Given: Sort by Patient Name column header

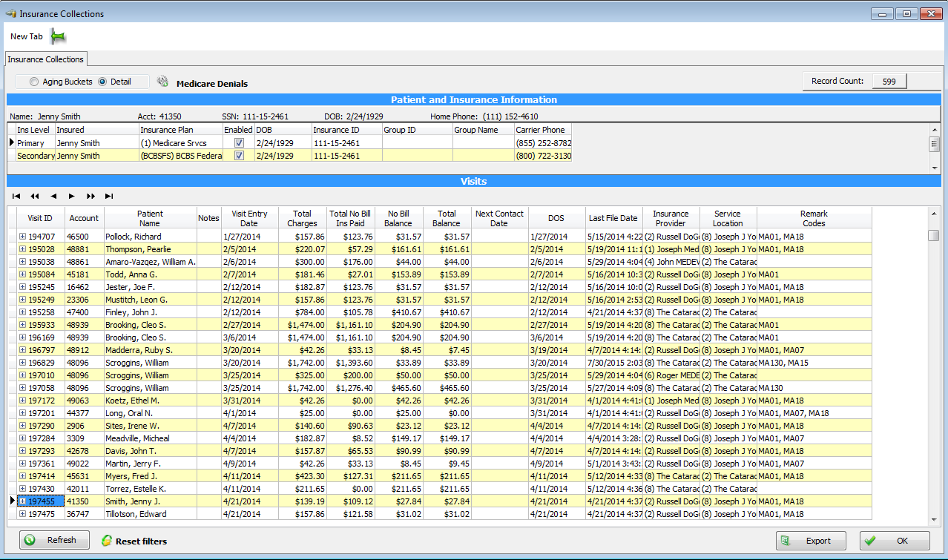Looking at the screenshot, I should (150, 218).
